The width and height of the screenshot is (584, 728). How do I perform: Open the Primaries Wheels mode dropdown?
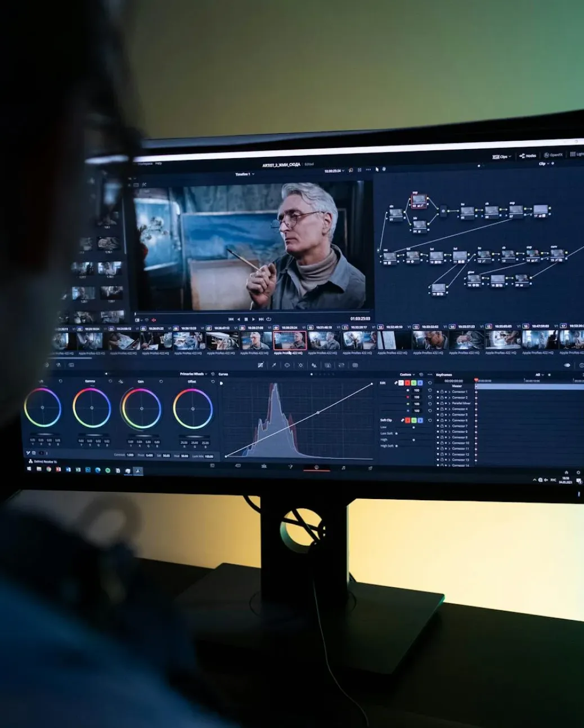click(x=194, y=374)
